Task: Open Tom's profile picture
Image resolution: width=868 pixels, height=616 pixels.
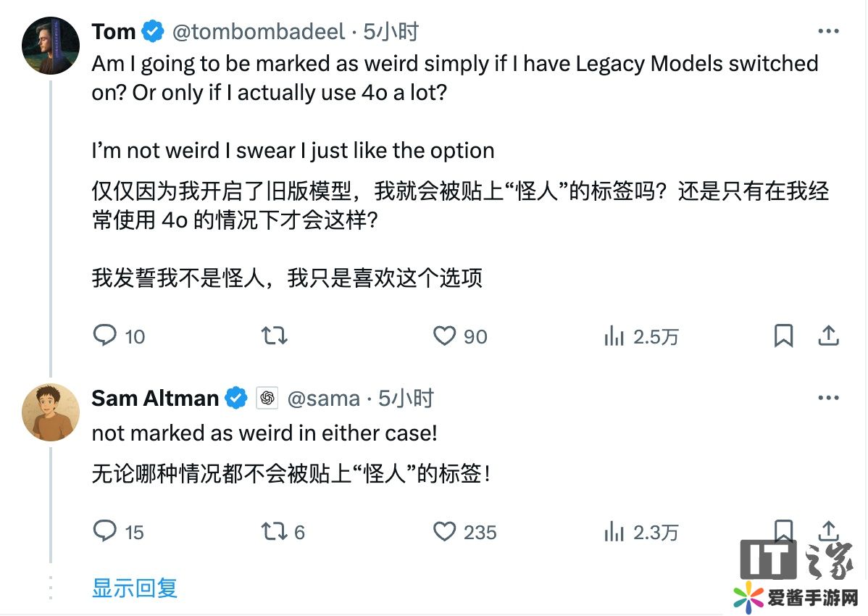Action: point(51,45)
